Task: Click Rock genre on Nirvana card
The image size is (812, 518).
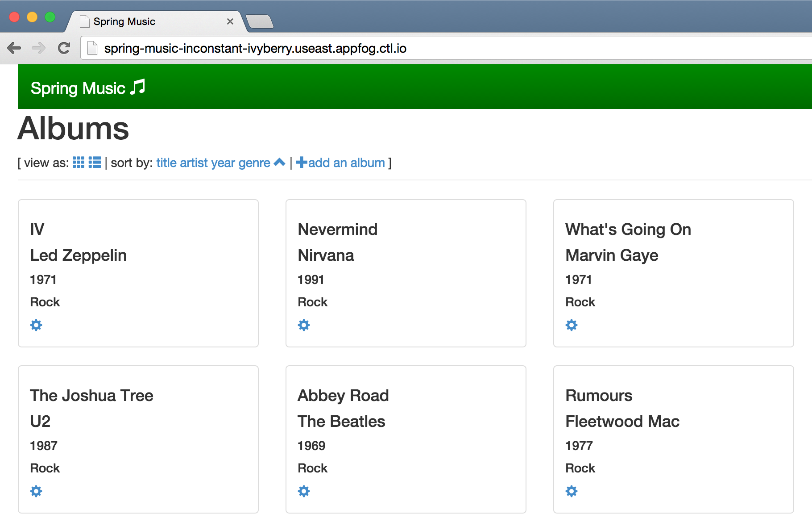Action: click(313, 302)
